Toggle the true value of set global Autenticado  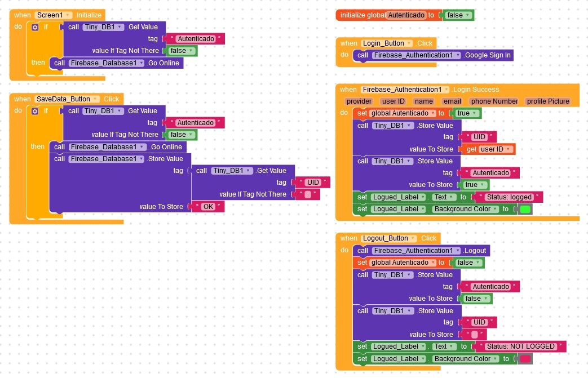pos(467,113)
